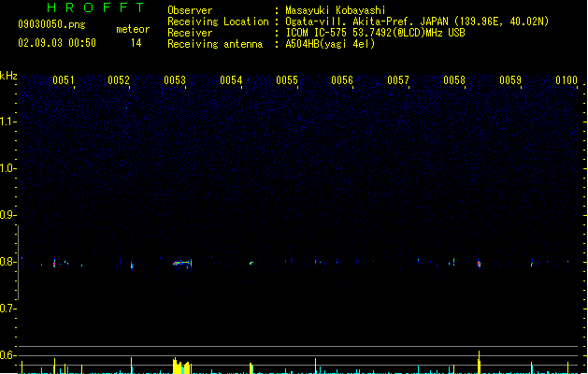Viewport: 588px width, 374px height.
Task: Click the 0053 time marker
Action: click(x=175, y=80)
